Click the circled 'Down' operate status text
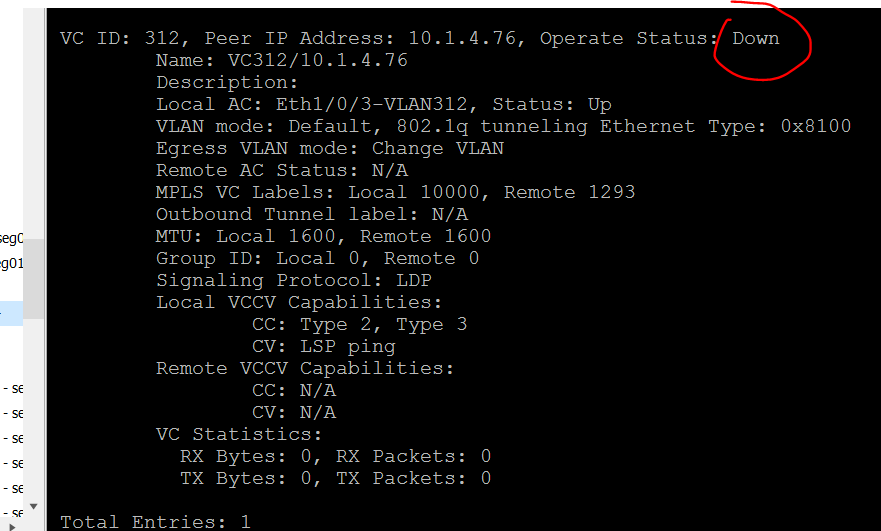The height and width of the screenshot is (531, 881). pos(756,38)
